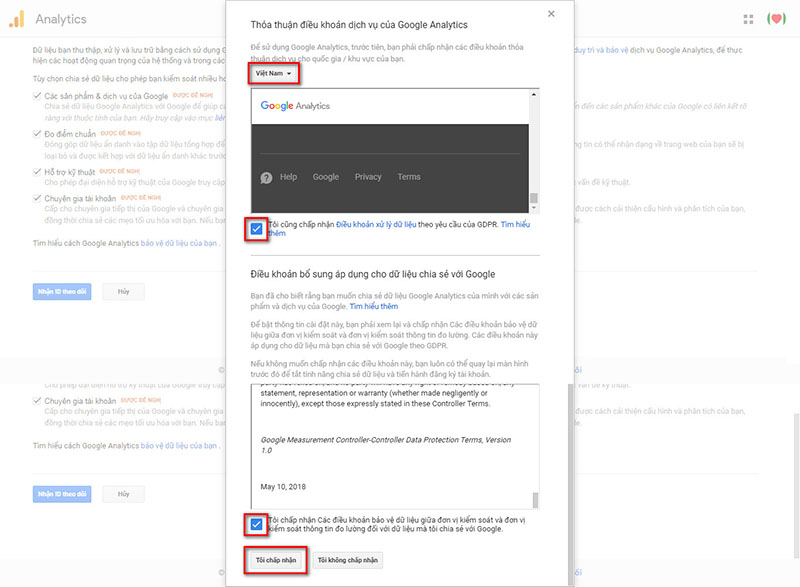This screenshot has width=800, height=587.
Task: Open the Việt Nam country dropdown
Action: 273,73
